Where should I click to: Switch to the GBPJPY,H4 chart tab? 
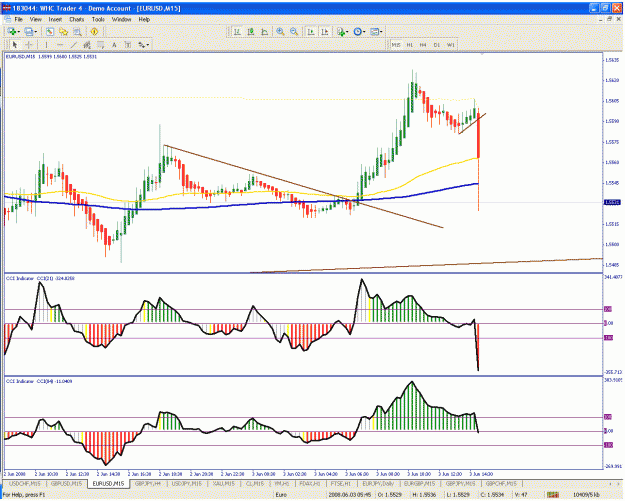click(x=147, y=483)
